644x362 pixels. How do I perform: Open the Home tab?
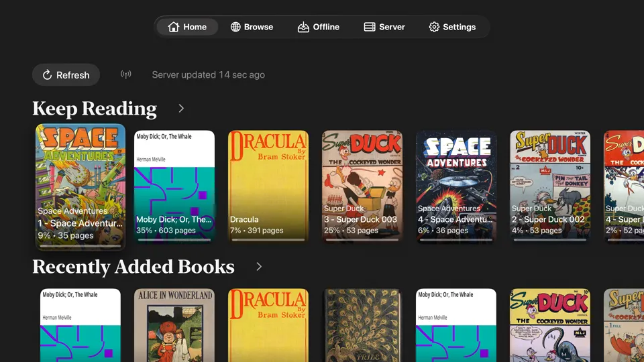[187, 27]
